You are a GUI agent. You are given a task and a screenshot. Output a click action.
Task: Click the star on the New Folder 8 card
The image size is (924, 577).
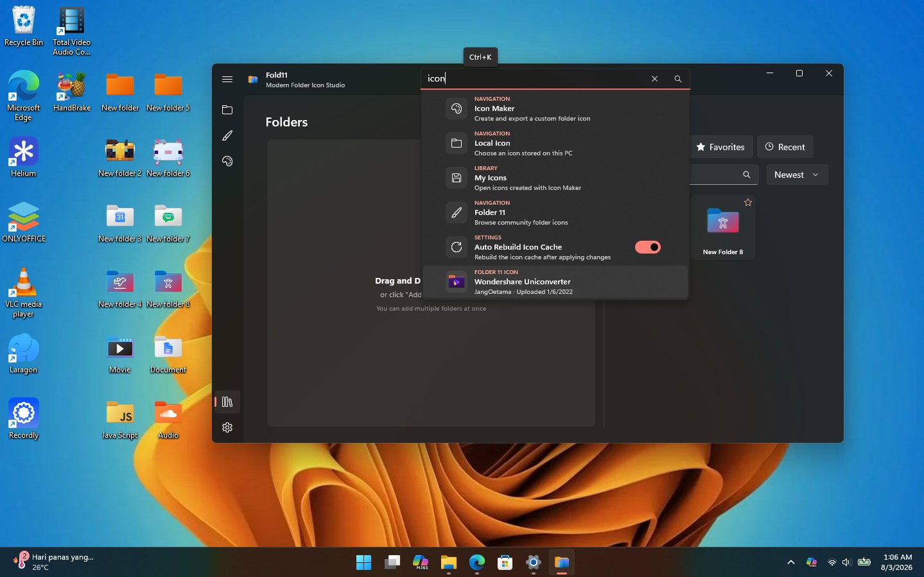pos(748,202)
